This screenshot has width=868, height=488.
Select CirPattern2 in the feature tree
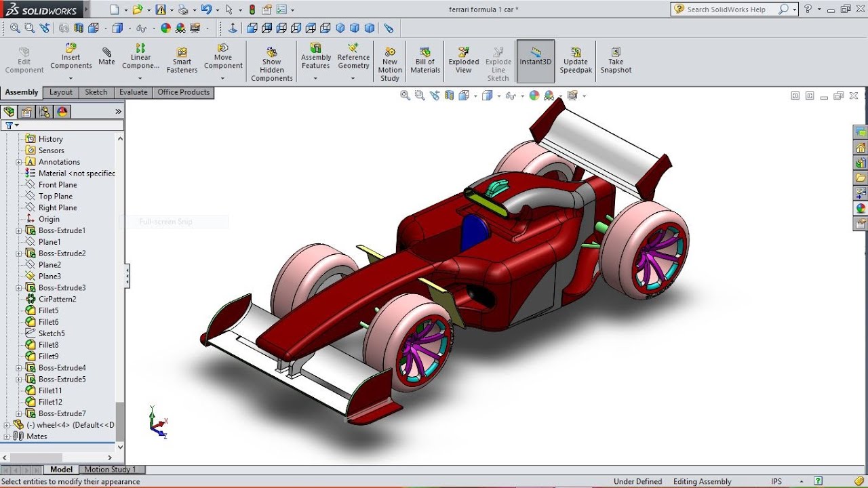point(57,299)
